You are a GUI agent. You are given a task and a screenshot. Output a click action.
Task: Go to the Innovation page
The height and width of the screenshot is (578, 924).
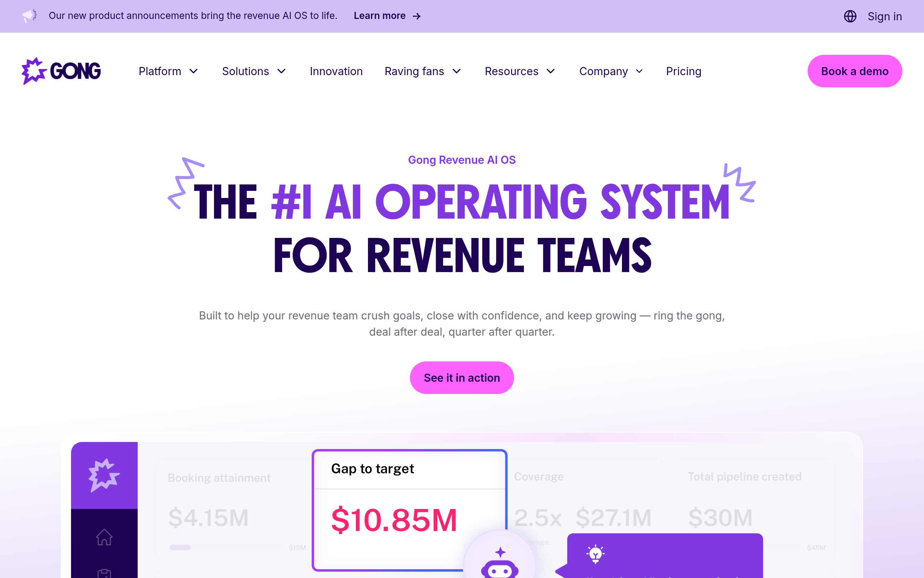click(x=336, y=71)
